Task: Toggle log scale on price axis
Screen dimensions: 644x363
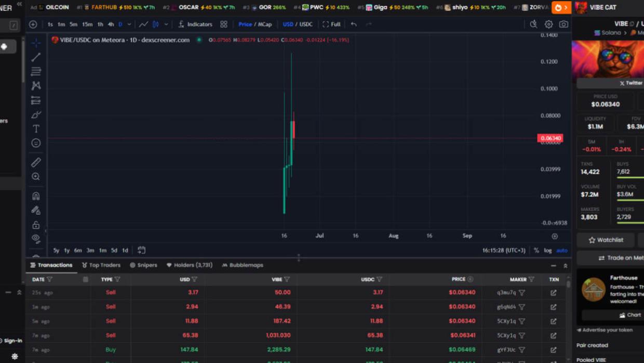Action: pos(548,251)
